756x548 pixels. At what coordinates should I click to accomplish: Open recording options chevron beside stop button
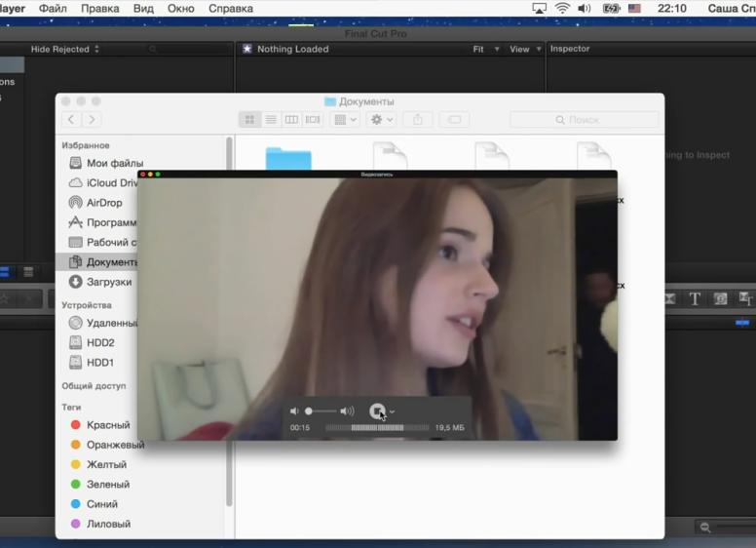(x=392, y=411)
